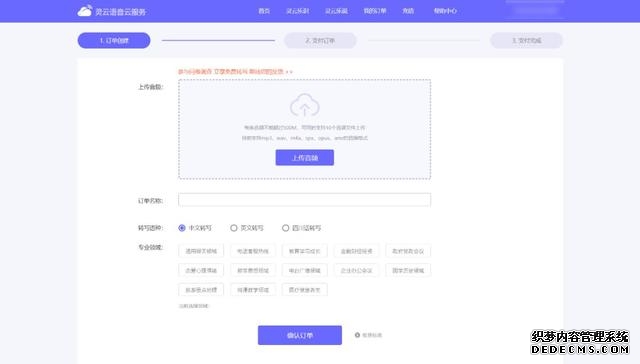
Task: Focus the 订单名称 text input field
Action: (x=304, y=200)
